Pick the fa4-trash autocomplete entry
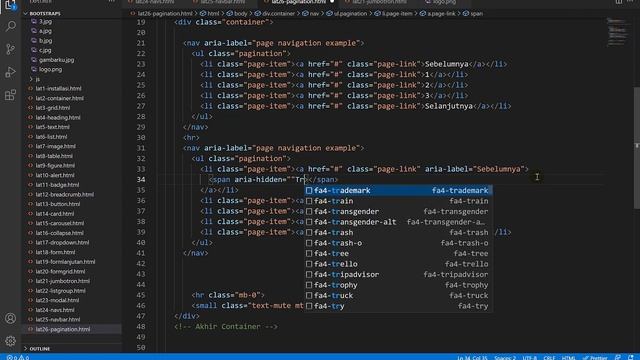The width and height of the screenshot is (640, 360). (398, 233)
